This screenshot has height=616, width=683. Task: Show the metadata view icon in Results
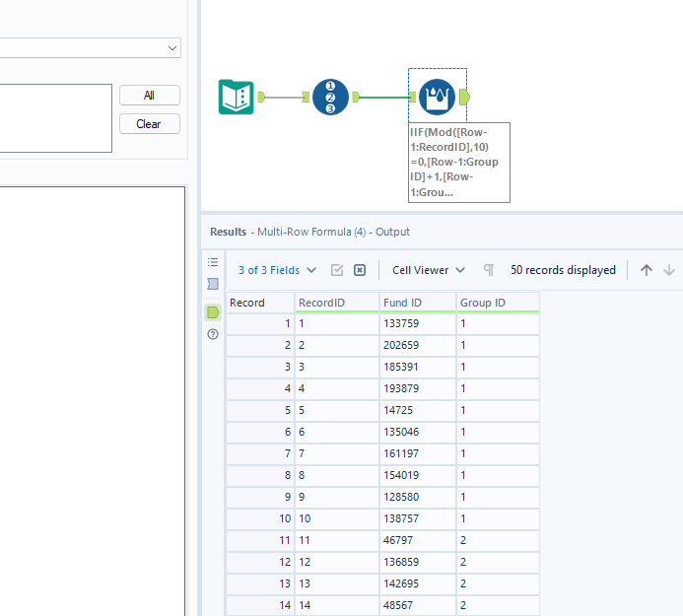pos(213,284)
